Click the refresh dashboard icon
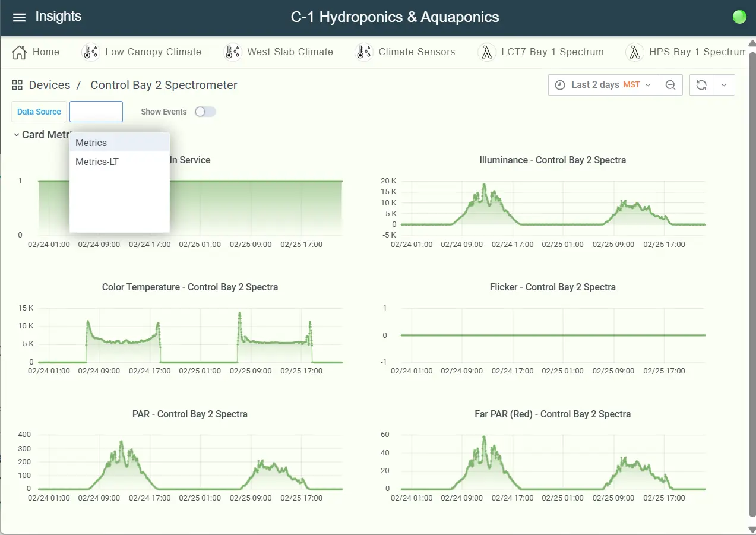The image size is (756, 535). coord(701,85)
